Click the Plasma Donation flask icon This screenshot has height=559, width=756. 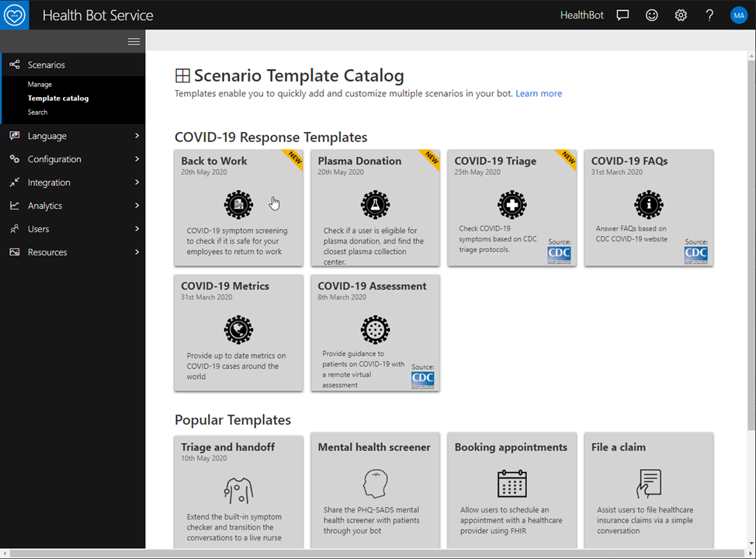(x=375, y=204)
